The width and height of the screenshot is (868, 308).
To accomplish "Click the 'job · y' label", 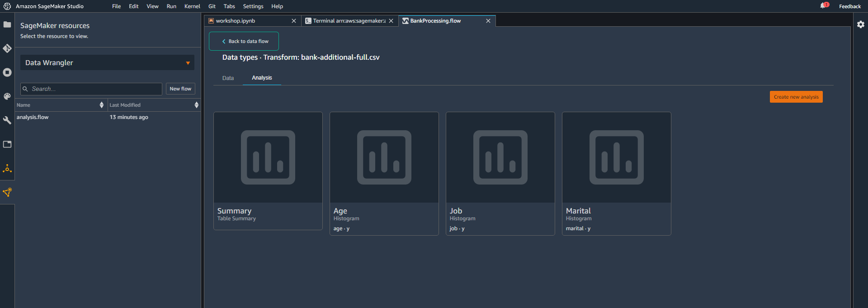I will (x=457, y=229).
